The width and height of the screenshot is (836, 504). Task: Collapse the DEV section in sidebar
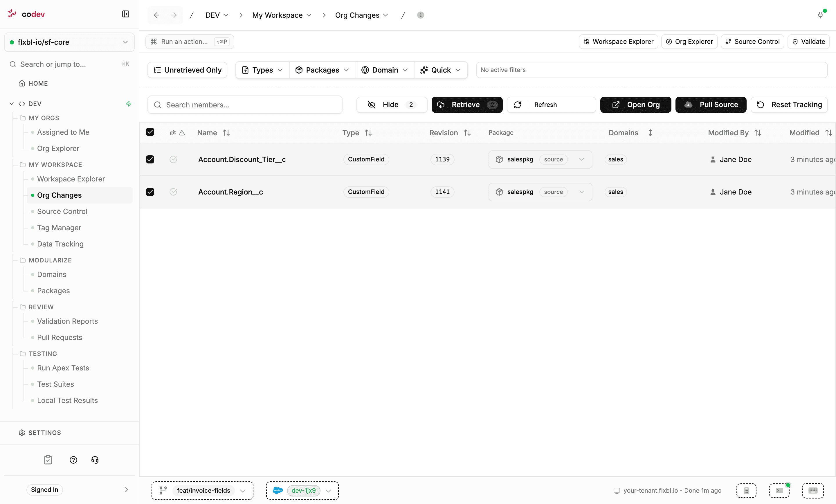pos(12,104)
